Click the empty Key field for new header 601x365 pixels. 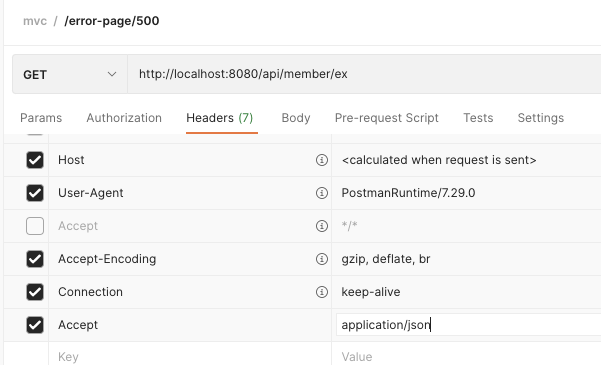(190, 357)
